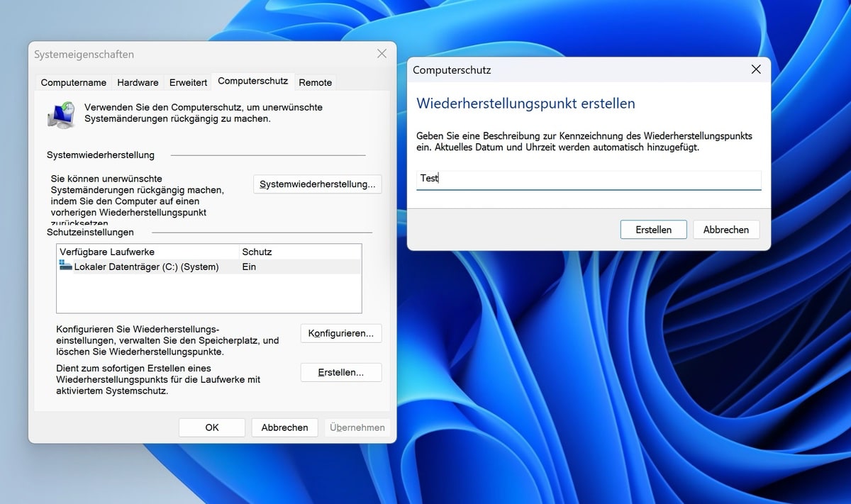This screenshot has width=851, height=504.
Task: Select the Computerschutz tab
Action: coord(252,81)
